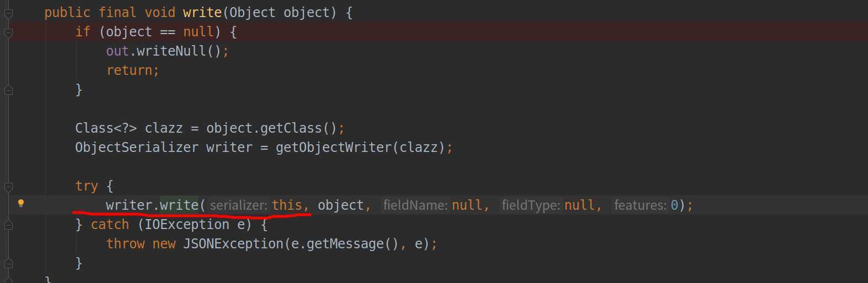Click the yellow lightbulb quick-fix icon
Image resolution: width=868 pixels, height=283 pixels.
point(21,203)
